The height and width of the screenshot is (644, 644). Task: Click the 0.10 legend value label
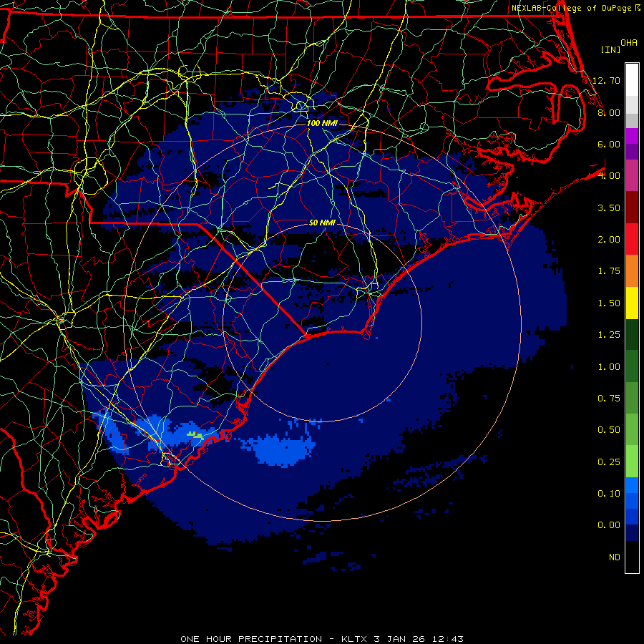tap(609, 494)
